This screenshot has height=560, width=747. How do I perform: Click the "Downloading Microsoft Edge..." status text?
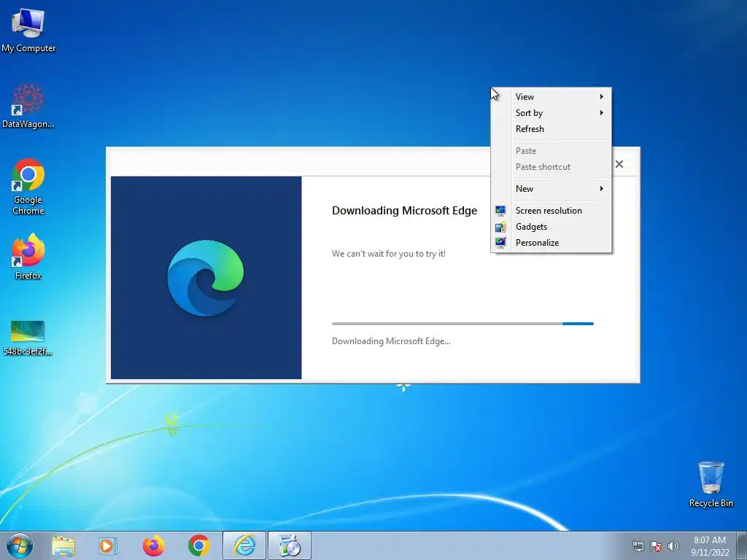point(391,341)
